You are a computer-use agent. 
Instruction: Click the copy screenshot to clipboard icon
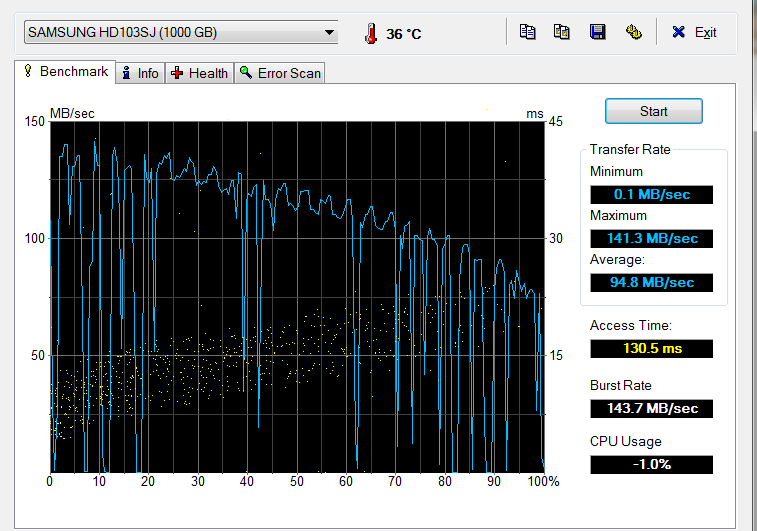pos(561,32)
